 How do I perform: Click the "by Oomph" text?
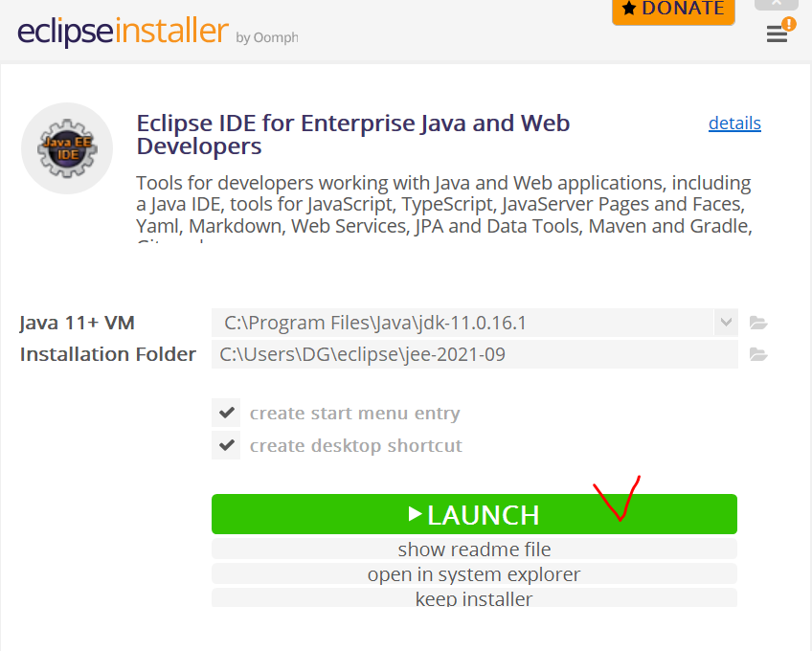click(267, 37)
